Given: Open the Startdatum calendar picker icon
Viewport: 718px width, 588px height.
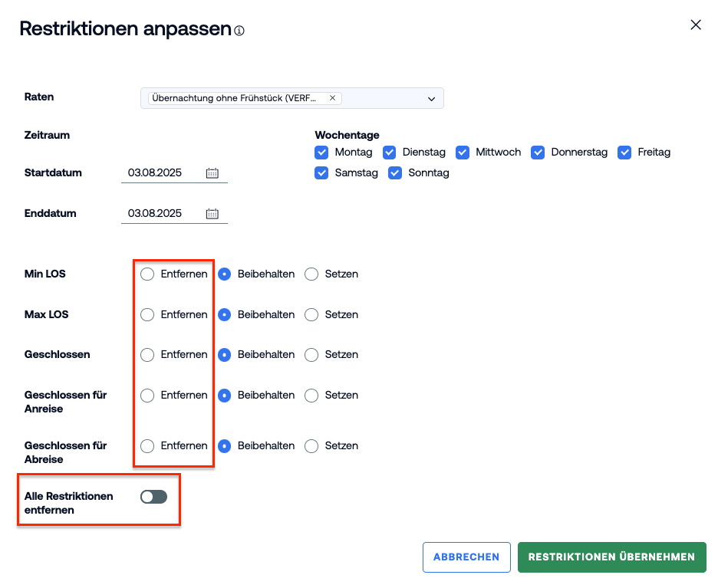Looking at the screenshot, I should [x=212, y=173].
